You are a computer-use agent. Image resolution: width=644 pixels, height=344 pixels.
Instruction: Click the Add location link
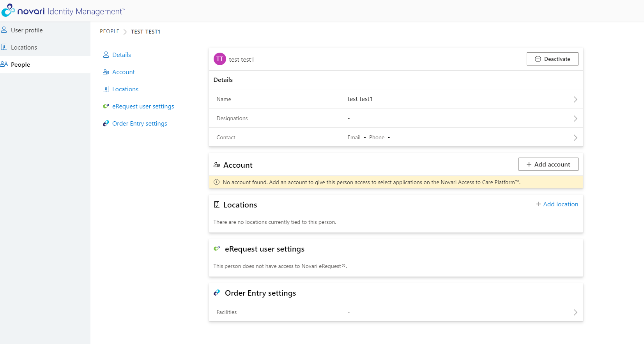tap(557, 204)
